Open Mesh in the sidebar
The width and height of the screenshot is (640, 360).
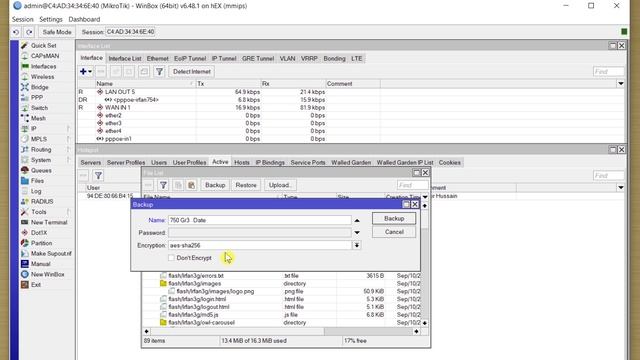point(38,118)
